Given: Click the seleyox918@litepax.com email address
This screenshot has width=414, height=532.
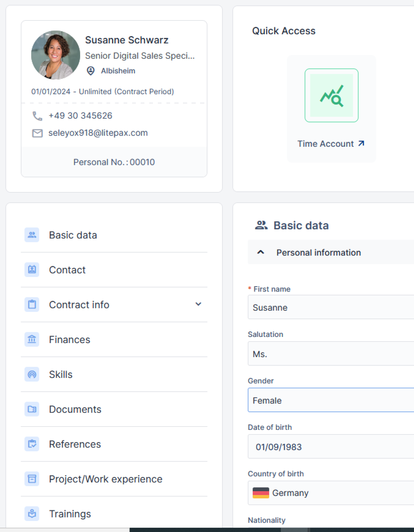Looking at the screenshot, I should [x=98, y=133].
